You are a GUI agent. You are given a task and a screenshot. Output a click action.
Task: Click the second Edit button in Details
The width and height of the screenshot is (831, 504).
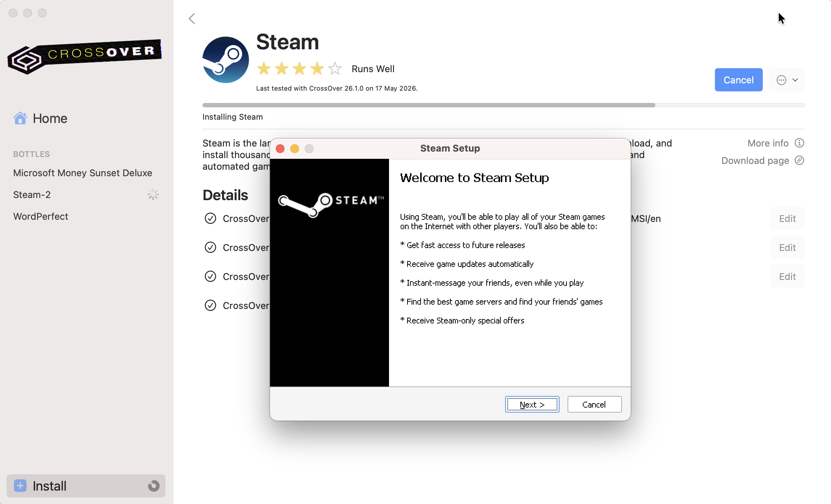[787, 248]
